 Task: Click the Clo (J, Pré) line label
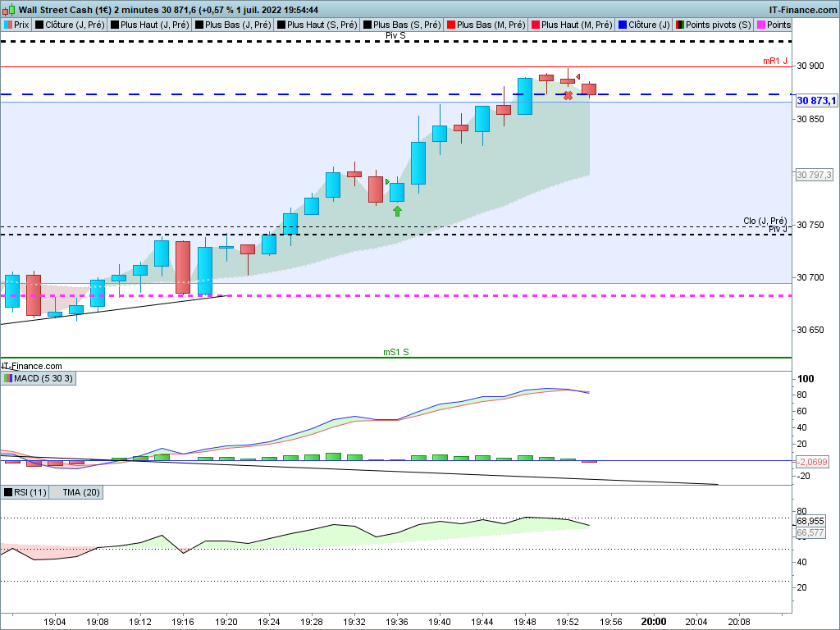pos(765,221)
